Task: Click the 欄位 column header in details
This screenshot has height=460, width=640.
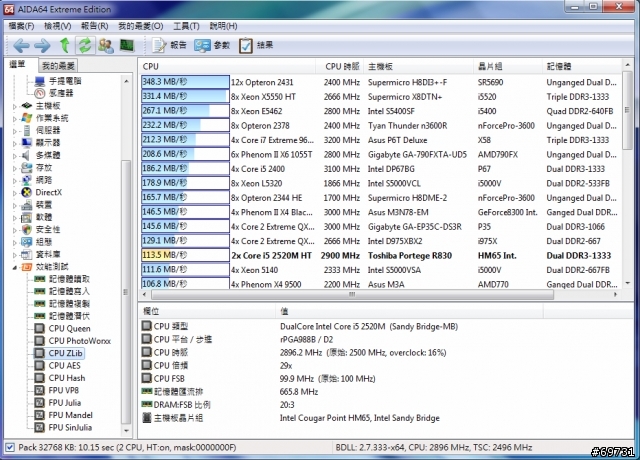Action: 207,311
